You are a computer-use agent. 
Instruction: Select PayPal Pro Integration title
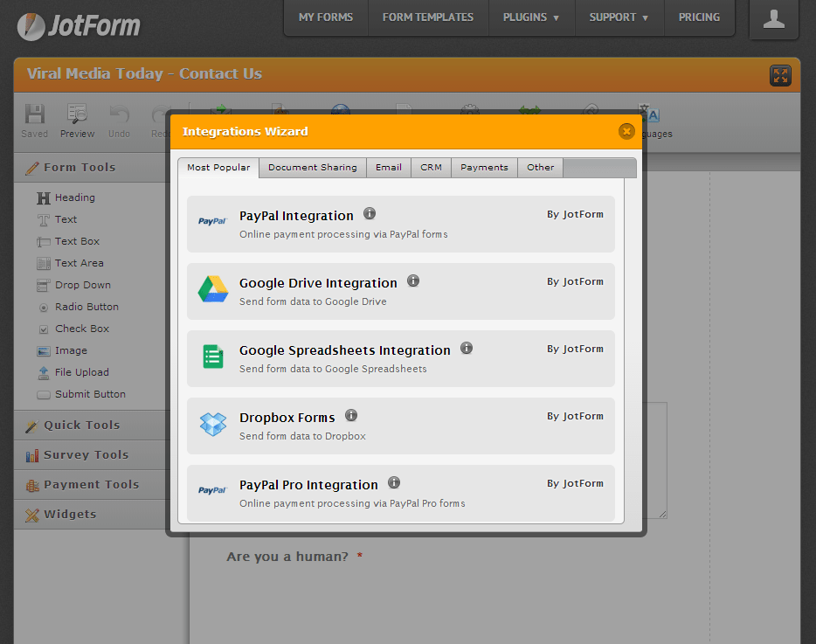click(x=308, y=485)
